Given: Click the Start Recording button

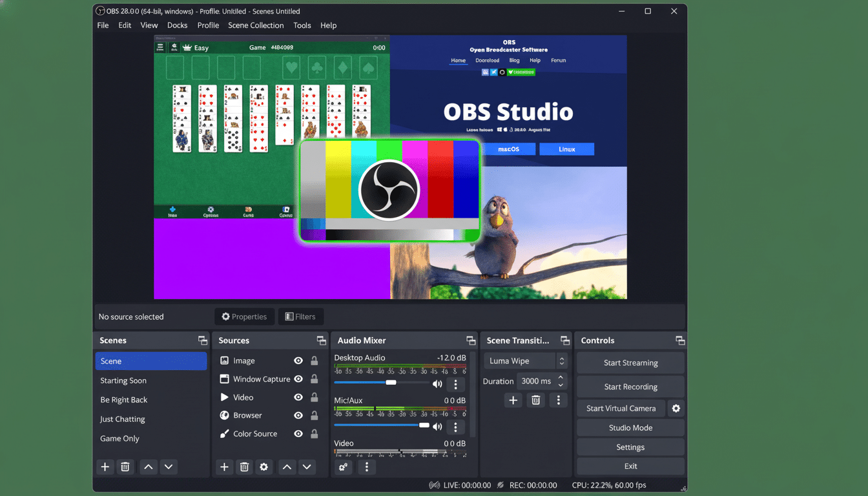Looking at the screenshot, I should coord(630,387).
